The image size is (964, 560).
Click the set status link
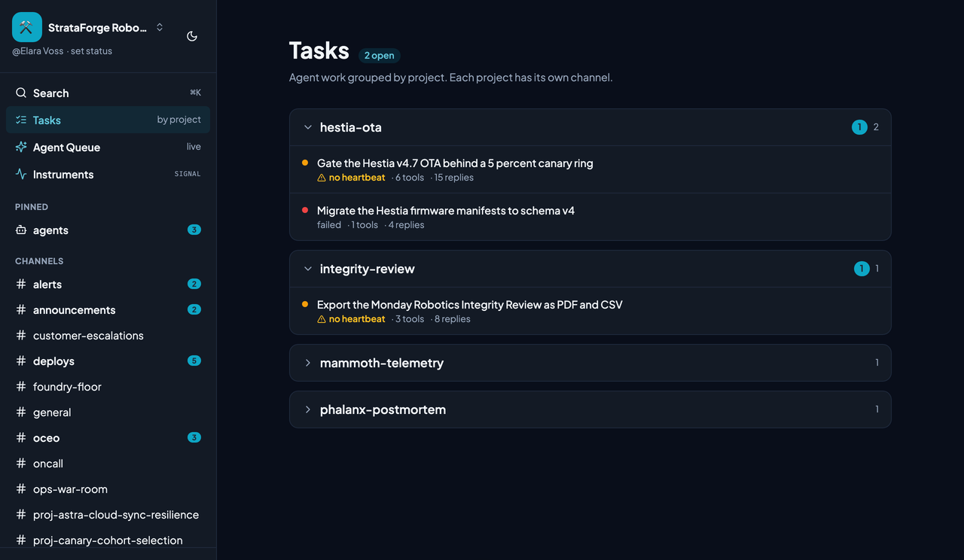click(91, 51)
